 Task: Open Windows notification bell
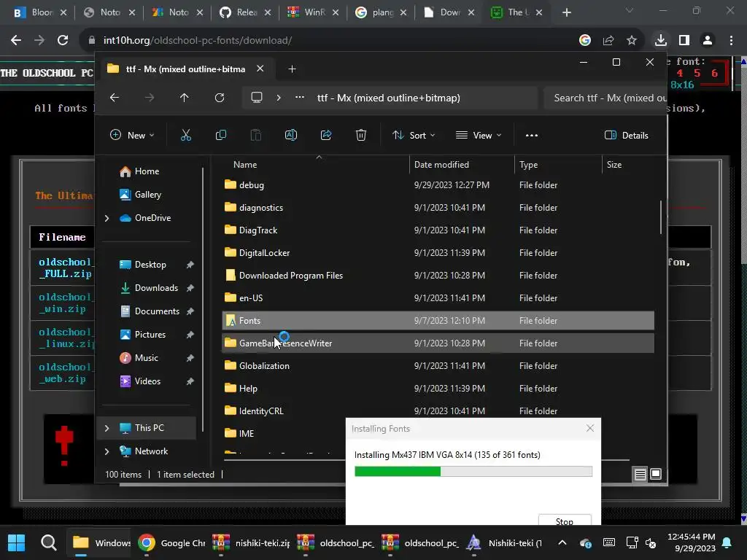[727, 542]
